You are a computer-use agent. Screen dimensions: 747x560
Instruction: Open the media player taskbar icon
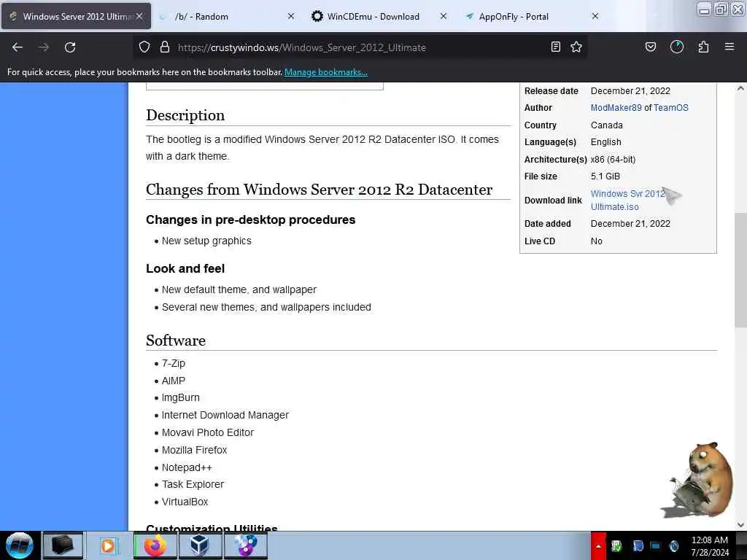point(108,545)
